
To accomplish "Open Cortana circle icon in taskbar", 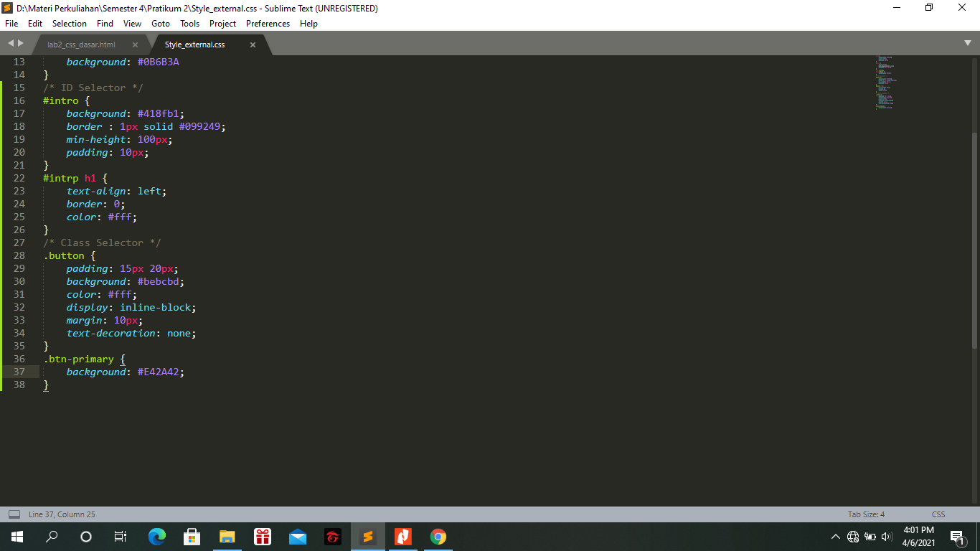I will [86, 537].
